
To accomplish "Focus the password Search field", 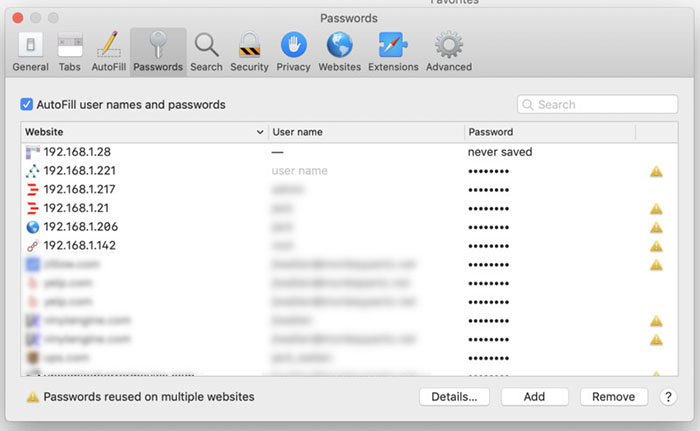I will [x=597, y=105].
